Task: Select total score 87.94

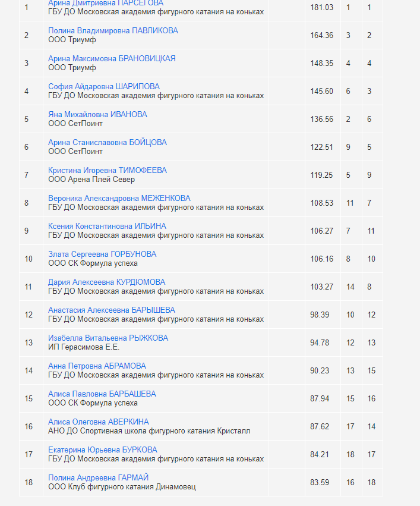Action: point(320,398)
